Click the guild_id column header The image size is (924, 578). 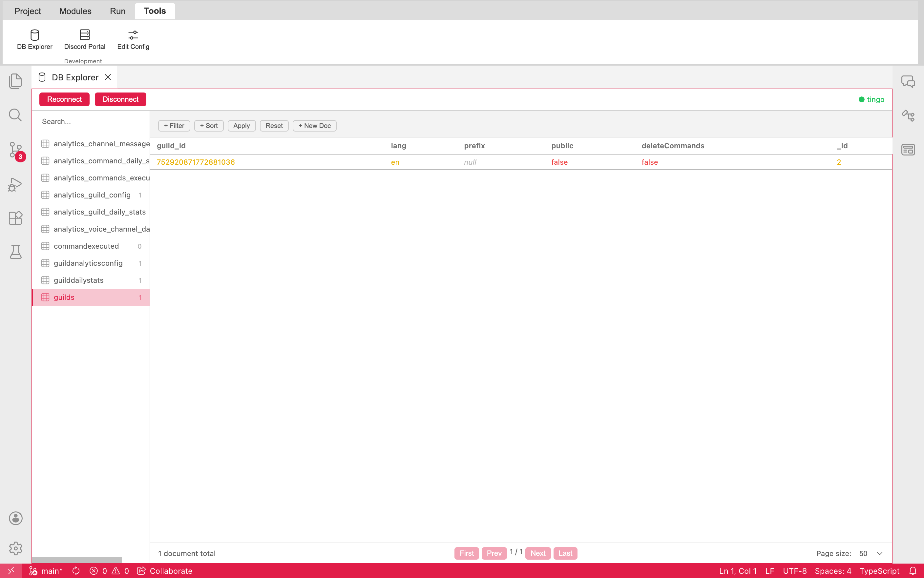[x=171, y=146]
